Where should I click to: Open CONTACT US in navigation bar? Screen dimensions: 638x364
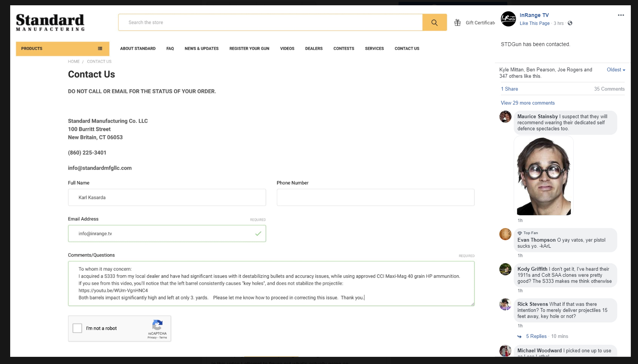pos(407,49)
